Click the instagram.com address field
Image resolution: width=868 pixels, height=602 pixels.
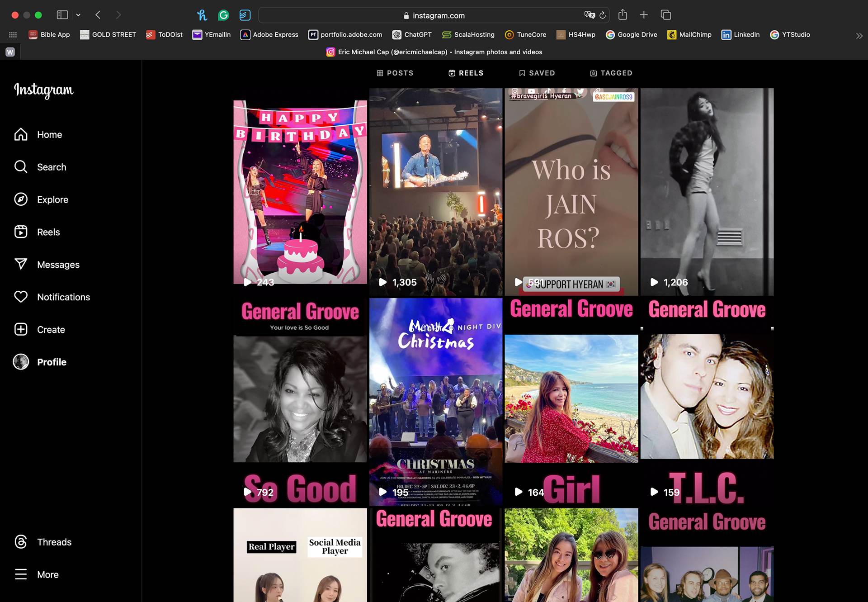point(434,15)
